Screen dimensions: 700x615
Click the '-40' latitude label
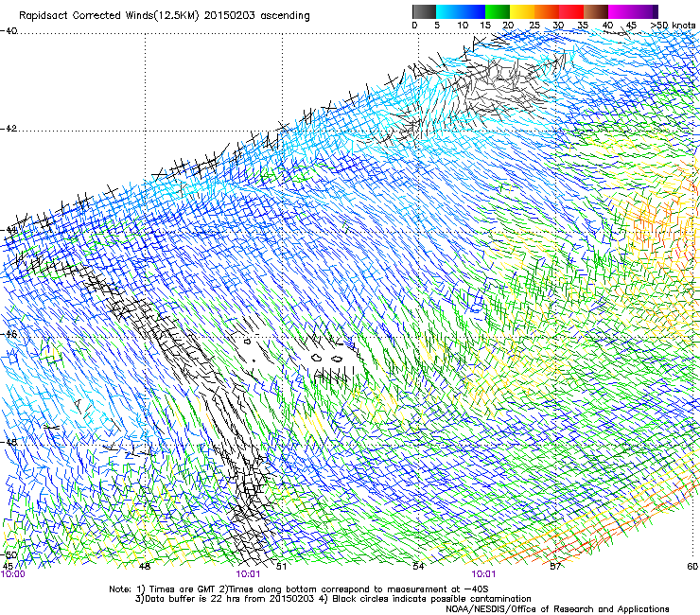[9, 31]
